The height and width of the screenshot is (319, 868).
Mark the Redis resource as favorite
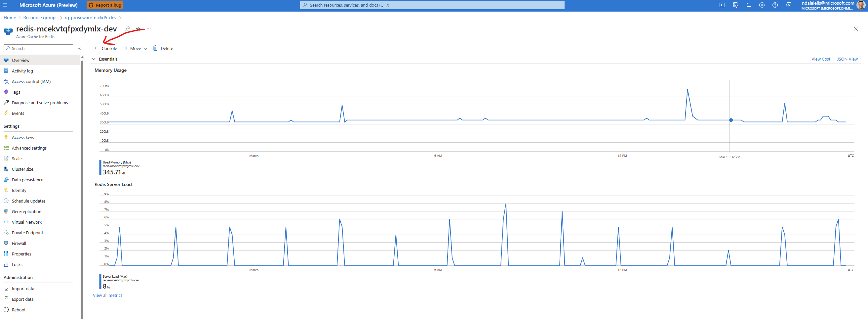click(138, 29)
